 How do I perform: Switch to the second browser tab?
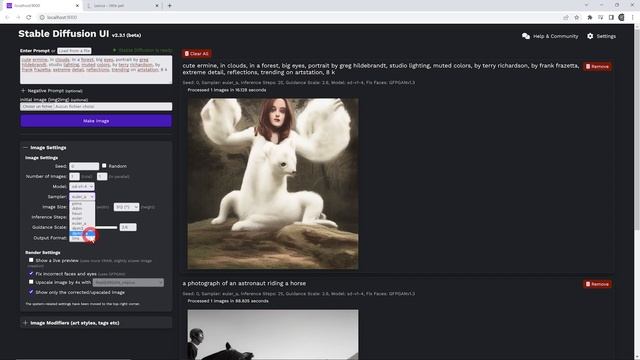coord(122,6)
